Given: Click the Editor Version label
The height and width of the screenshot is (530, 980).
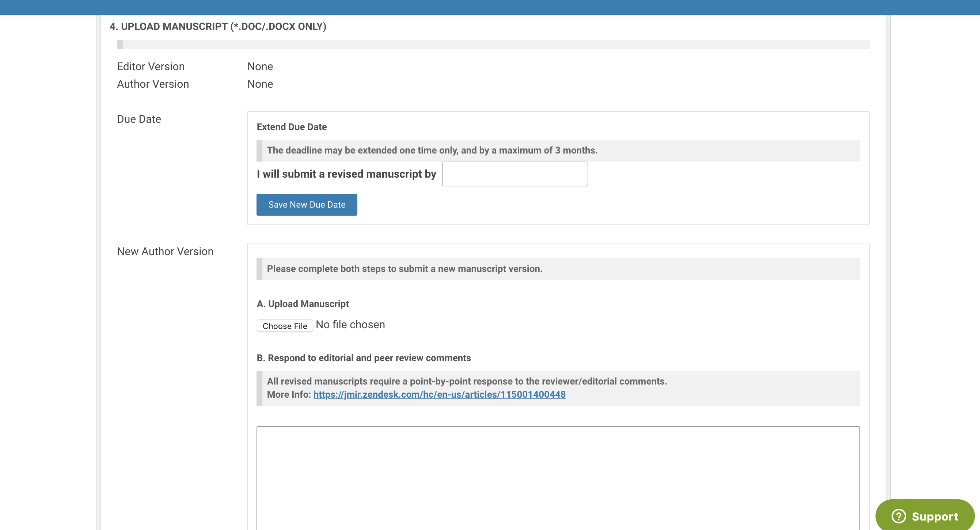Looking at the screenshot, I should tap(151, 67).
